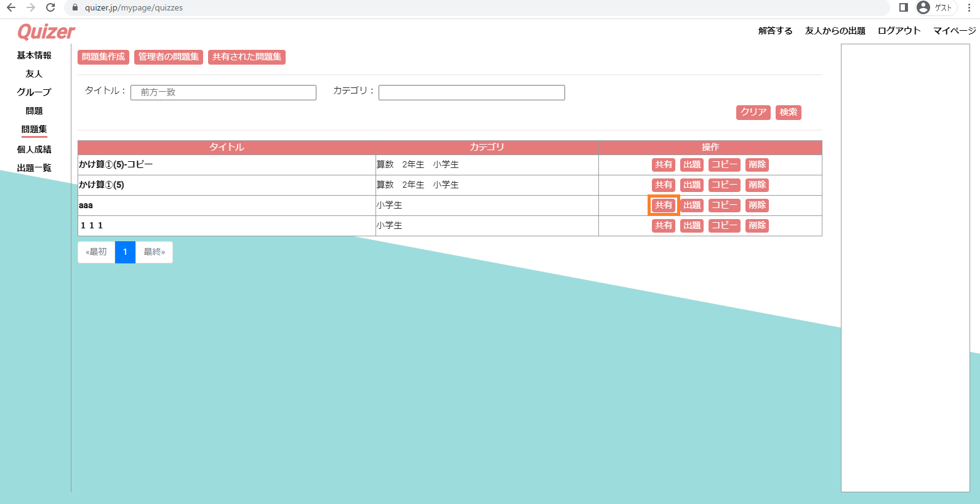
Task: Open グループ in the sidebar
Action: click(34, 92)
